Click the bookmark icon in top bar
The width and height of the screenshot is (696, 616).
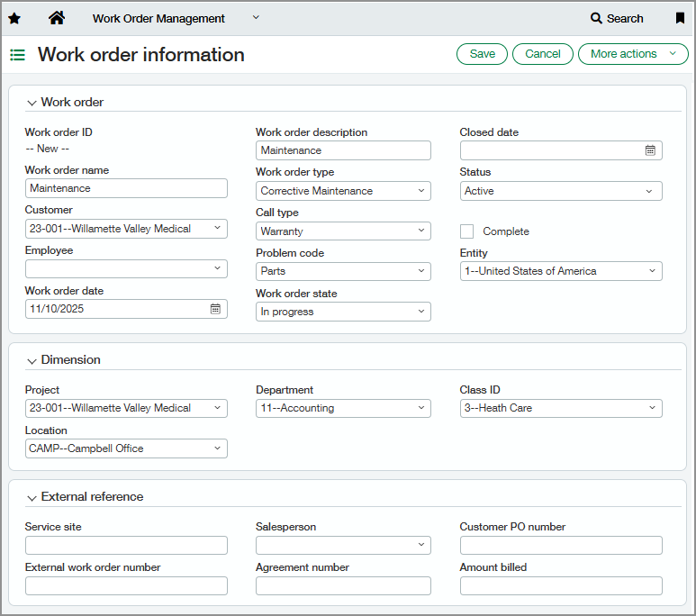pos(680,18)
